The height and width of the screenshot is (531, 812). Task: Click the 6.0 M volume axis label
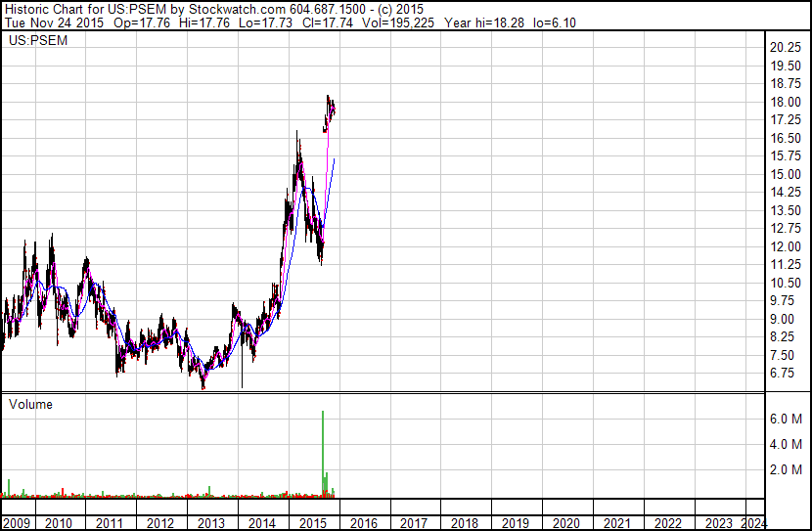click(x=786, y=419)
